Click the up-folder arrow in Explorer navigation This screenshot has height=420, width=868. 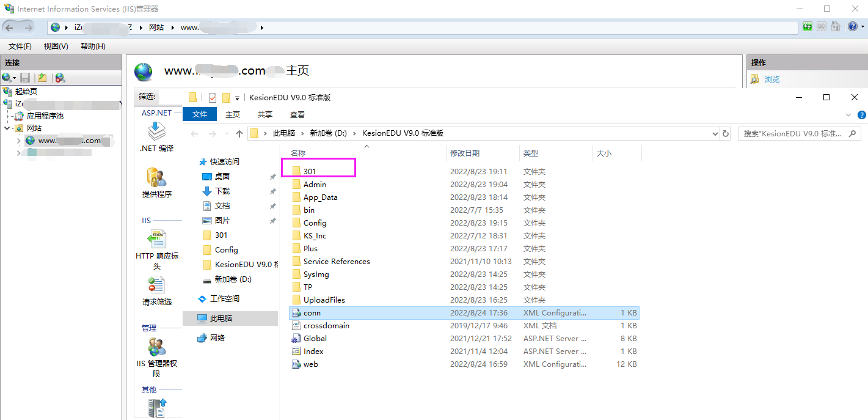[239, 133]
